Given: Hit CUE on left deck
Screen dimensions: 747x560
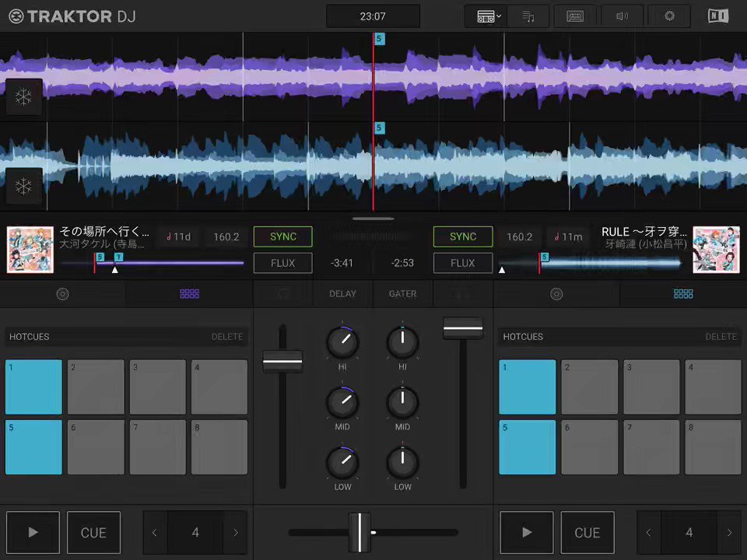Looking at the screenshot, I should pyautogui.click(x=93, y=532).
